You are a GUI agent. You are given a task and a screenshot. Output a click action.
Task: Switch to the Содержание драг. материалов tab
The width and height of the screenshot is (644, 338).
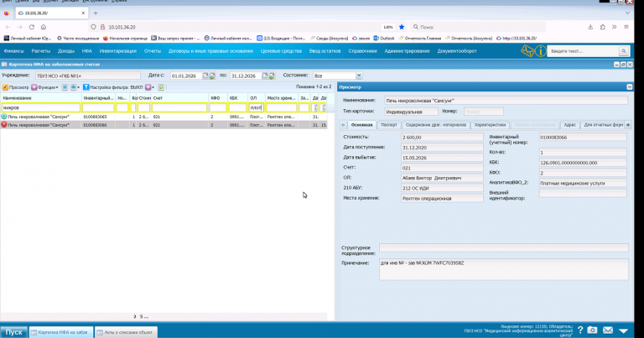(x=435, y=125)
